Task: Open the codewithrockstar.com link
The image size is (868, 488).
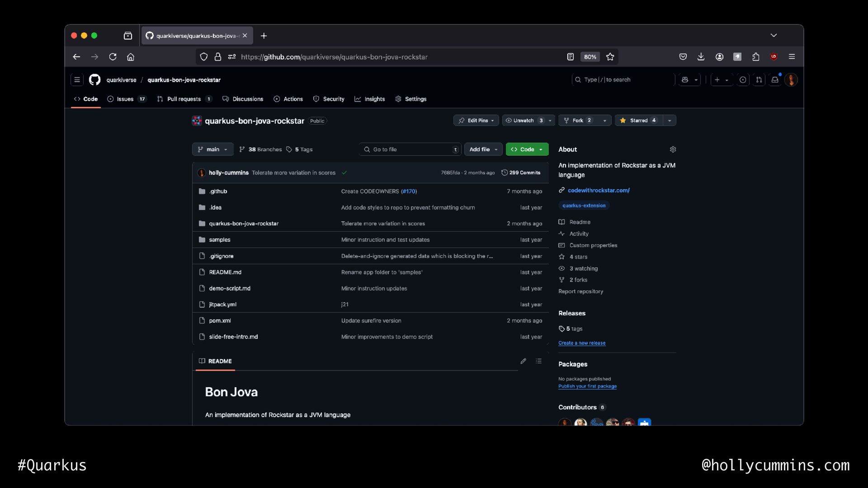Action: (599, 190)
